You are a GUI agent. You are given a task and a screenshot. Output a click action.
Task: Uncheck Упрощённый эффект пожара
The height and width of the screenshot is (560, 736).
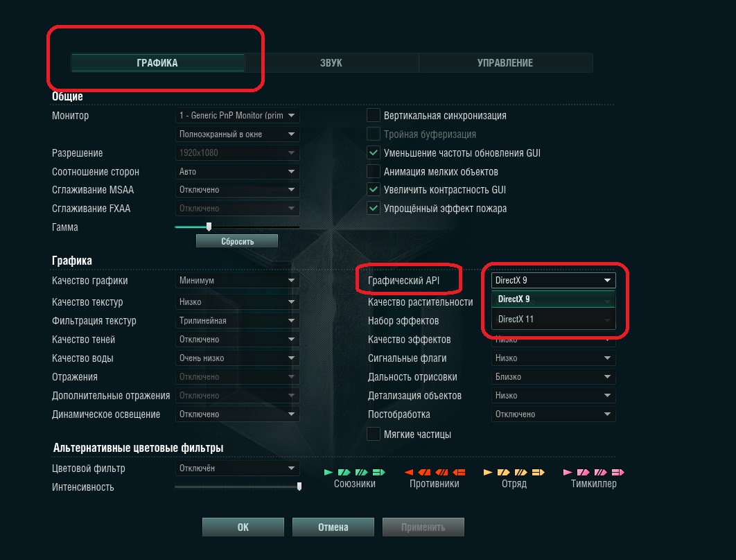coord(373,208)
